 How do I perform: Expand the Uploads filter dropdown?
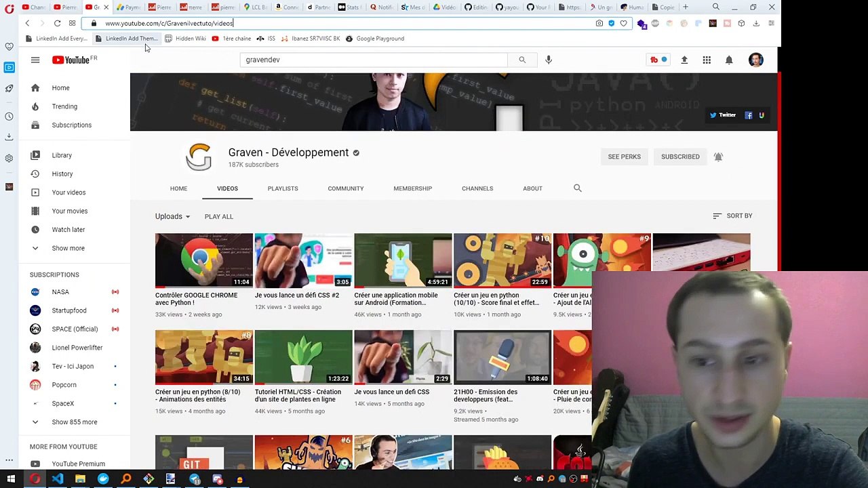coord(172,216)
